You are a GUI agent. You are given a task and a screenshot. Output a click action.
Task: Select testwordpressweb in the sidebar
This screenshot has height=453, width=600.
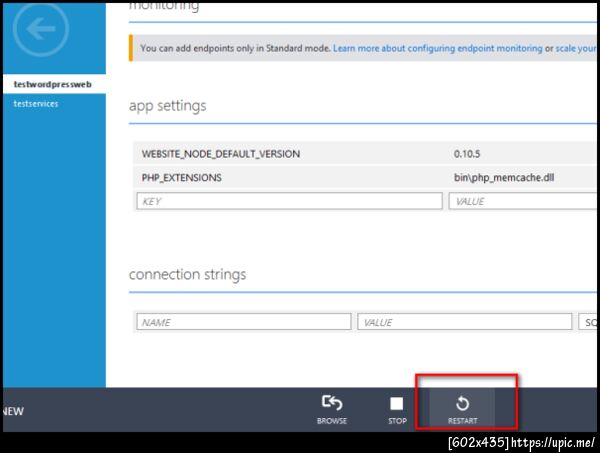pos(54,84)
